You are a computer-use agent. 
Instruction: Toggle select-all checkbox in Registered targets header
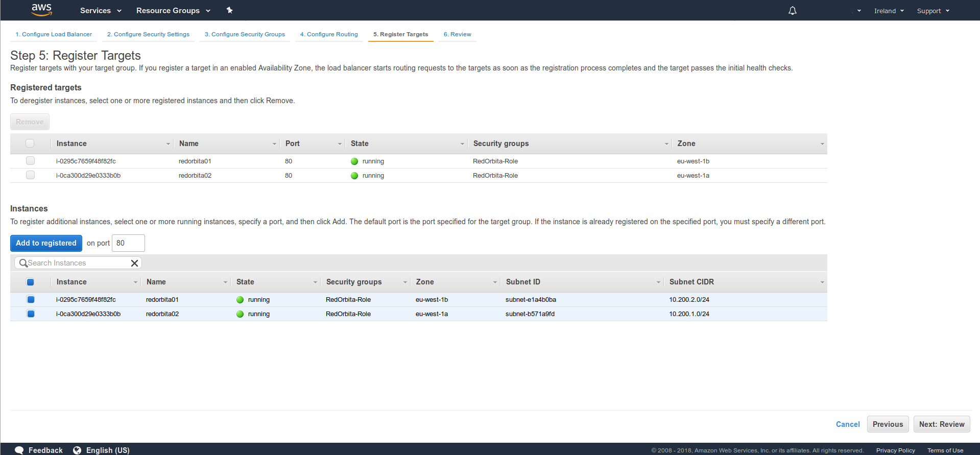[x=30, y=143]
